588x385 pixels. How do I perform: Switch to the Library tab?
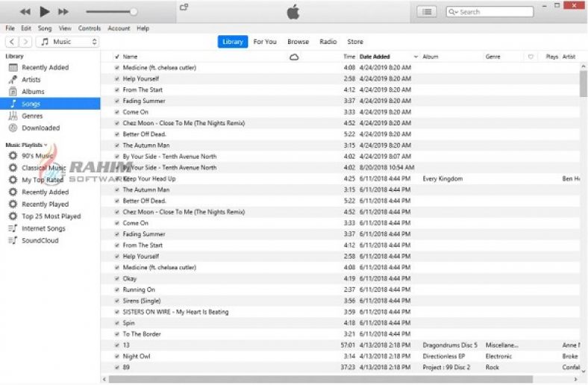(x=233, y=42)
